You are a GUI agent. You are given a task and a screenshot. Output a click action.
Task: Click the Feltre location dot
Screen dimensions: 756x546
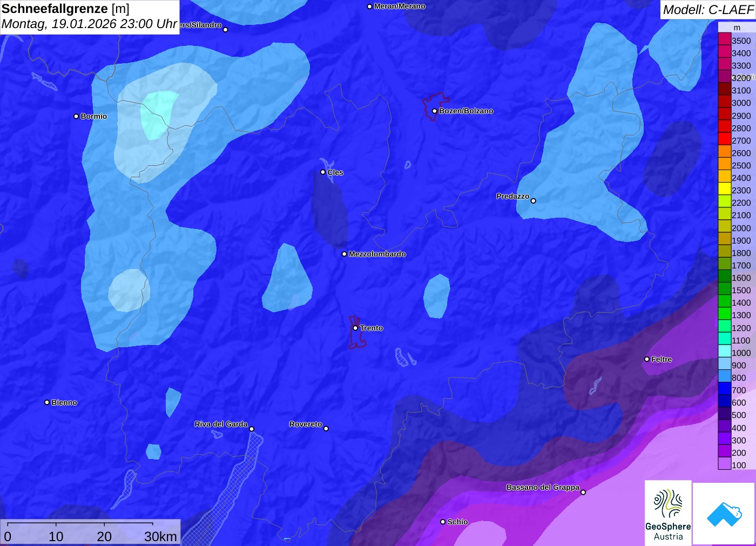coord(647,359)
